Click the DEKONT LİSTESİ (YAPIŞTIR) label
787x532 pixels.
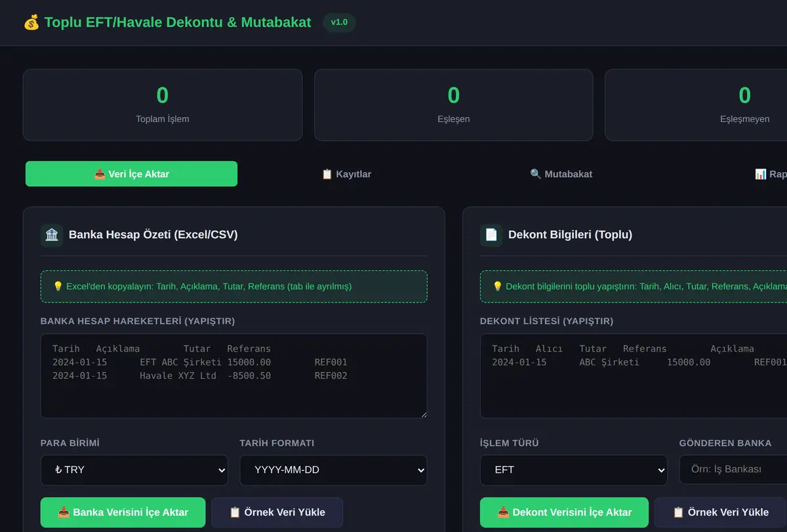pos(547,321)
